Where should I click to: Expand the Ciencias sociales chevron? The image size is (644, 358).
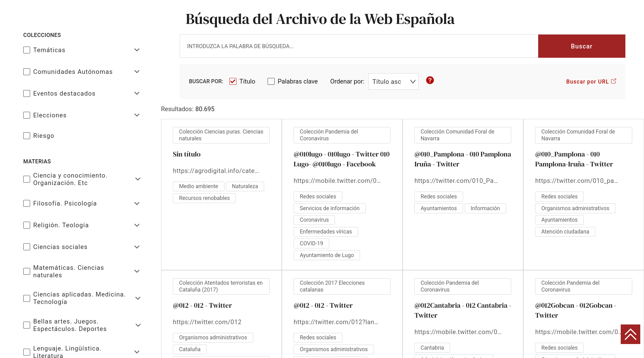137,247
